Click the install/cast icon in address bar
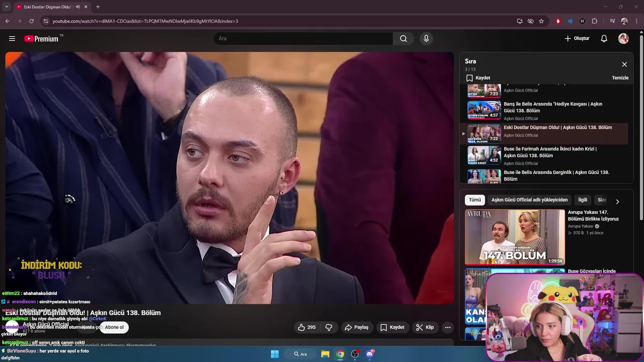Screen dimensions: 644x362 click(x=520, y=21)
